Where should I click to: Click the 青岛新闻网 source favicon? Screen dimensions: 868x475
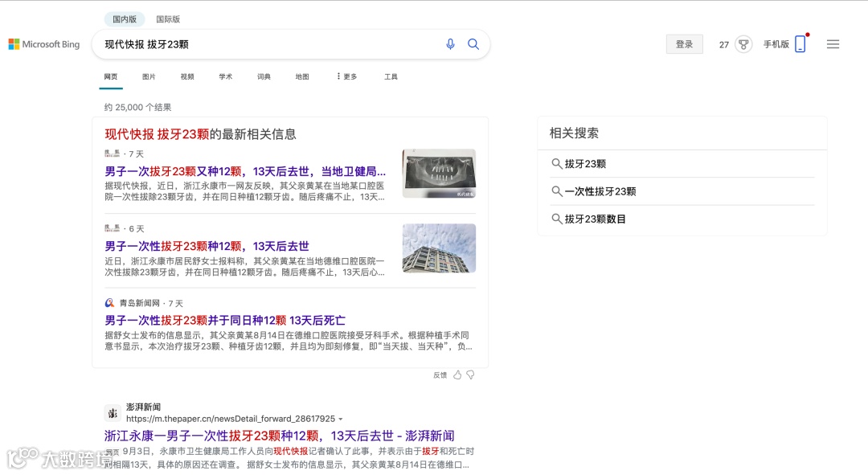pyautogui.click(x=109, y=303)
